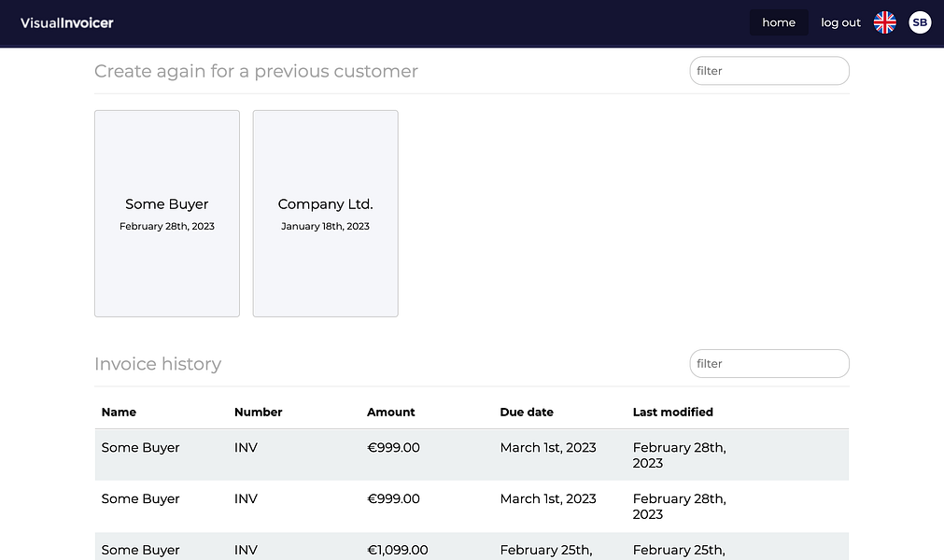
Task: Open second Some Buyer €999.00 invoice row
Action: point(472,506)
